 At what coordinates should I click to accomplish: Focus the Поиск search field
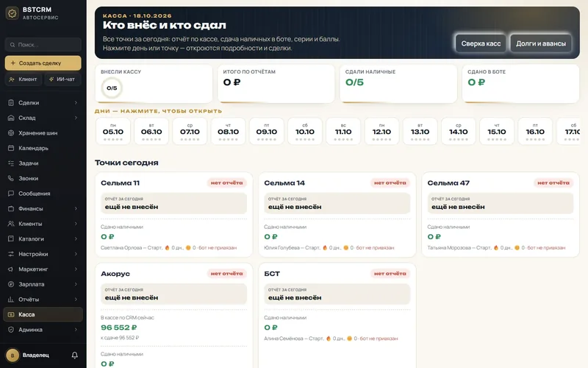coord(43,45)
